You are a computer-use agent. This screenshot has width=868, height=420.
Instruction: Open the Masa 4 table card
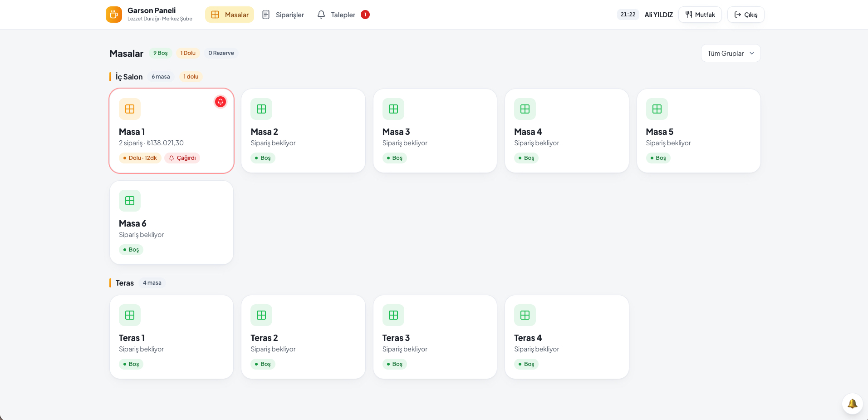(567, 131)
